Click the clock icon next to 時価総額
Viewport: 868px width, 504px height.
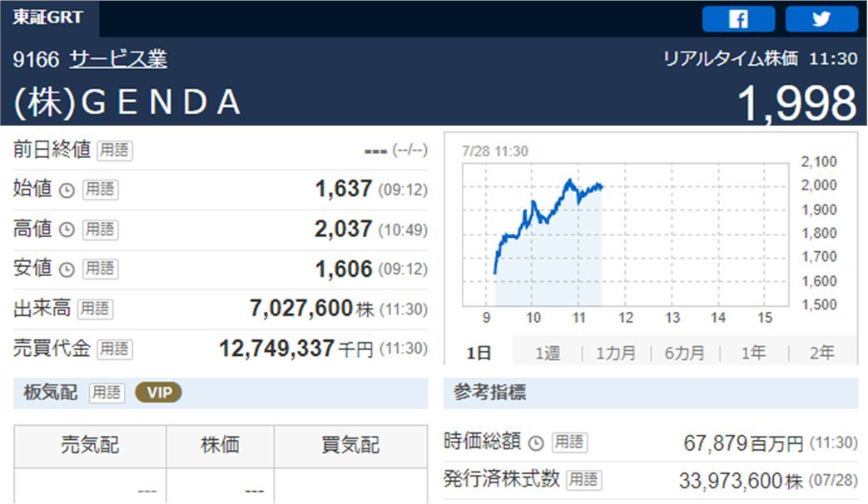[536, 442]
